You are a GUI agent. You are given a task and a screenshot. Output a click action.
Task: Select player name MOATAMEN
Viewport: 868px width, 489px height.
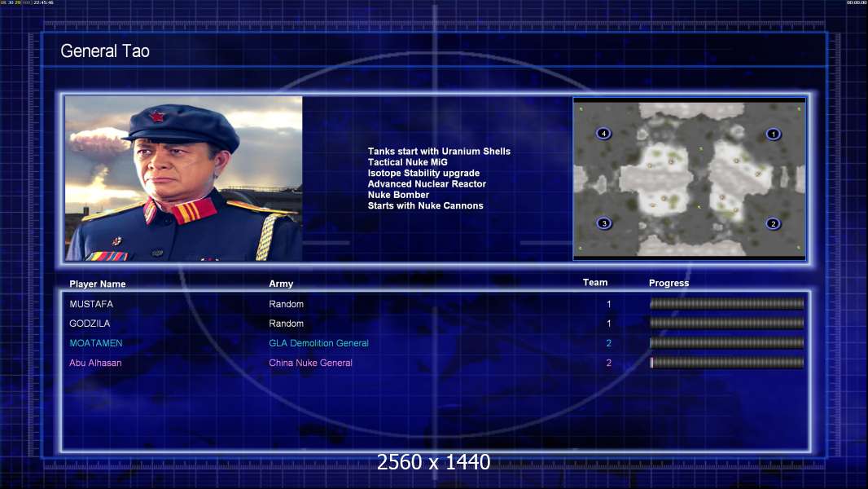click(x=96, y=343)
